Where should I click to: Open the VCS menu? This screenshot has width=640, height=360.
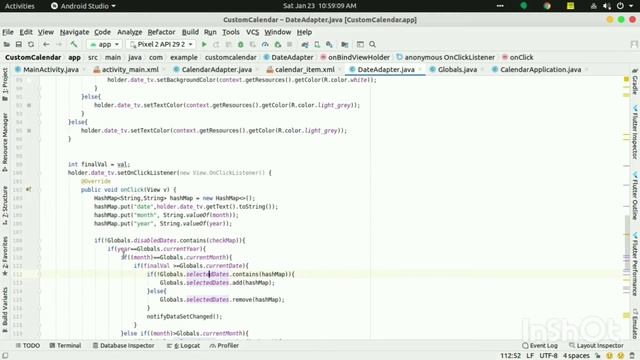(252, 32)
